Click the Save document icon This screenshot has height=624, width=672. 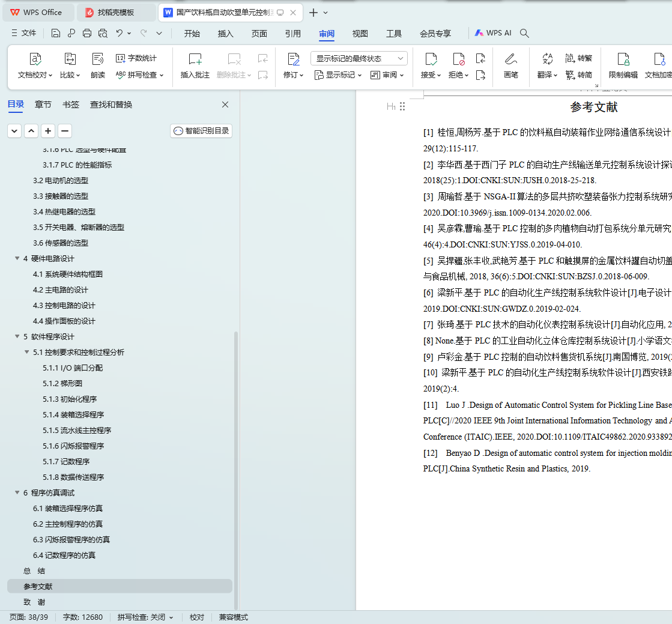click(55, 33)
